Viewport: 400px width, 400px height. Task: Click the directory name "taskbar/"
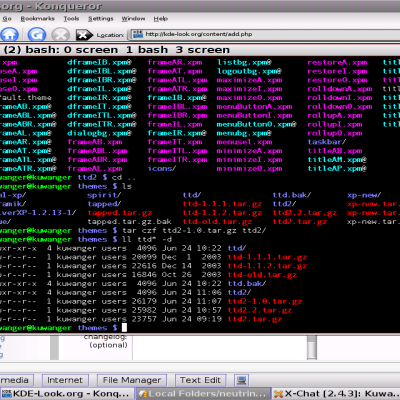[327, 142]
